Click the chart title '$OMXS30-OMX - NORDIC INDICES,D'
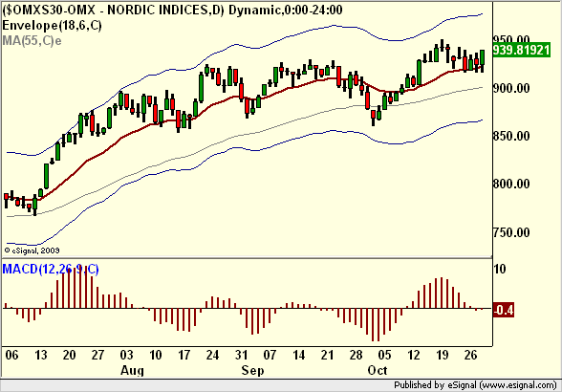This screenshot has height=392, width=562. click(x=113, y=11)
